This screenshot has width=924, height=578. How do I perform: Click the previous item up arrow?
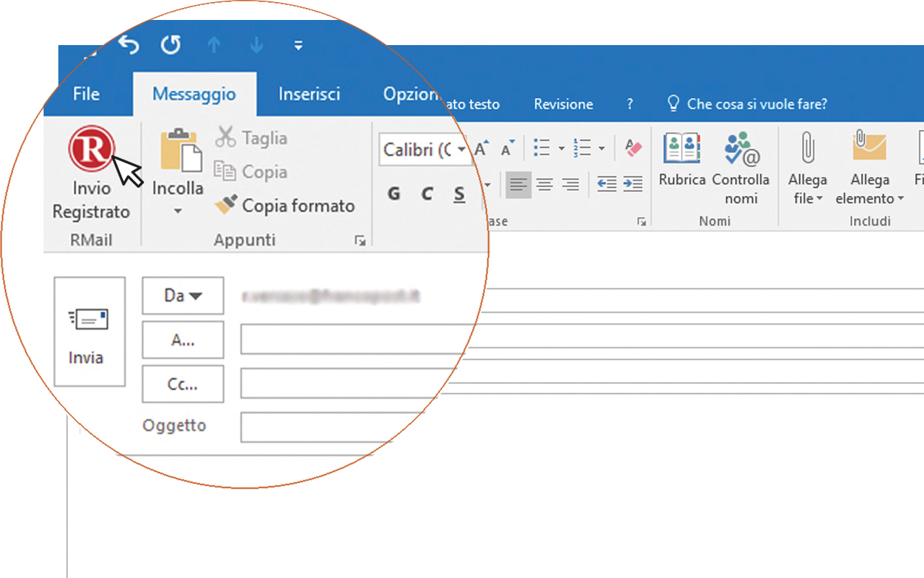[x=214, y=46]
